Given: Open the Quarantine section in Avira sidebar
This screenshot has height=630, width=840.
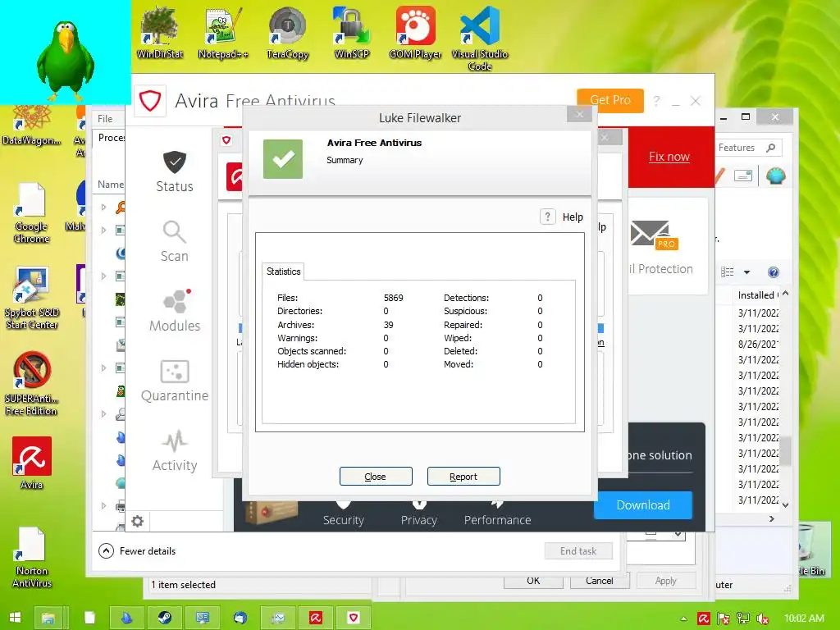Looking at the screenshot, I should pos(174,381).
